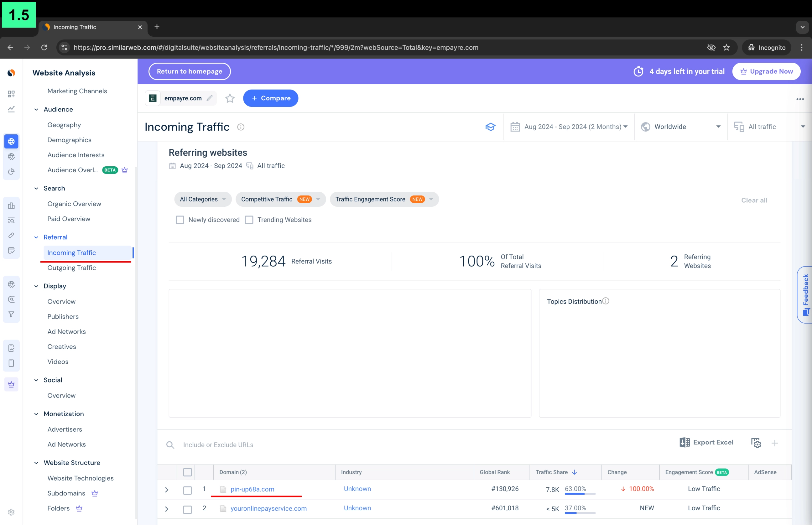The height and width of the screenshot is (525, 812).
Task: Click the pencil icon to edit empayre.com
Action: [210, 98]
